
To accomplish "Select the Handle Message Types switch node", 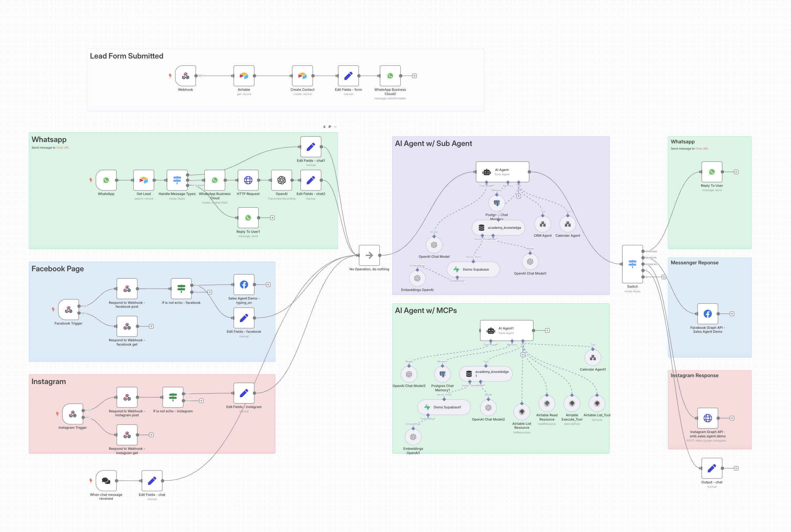I will (x=177, y=180).
